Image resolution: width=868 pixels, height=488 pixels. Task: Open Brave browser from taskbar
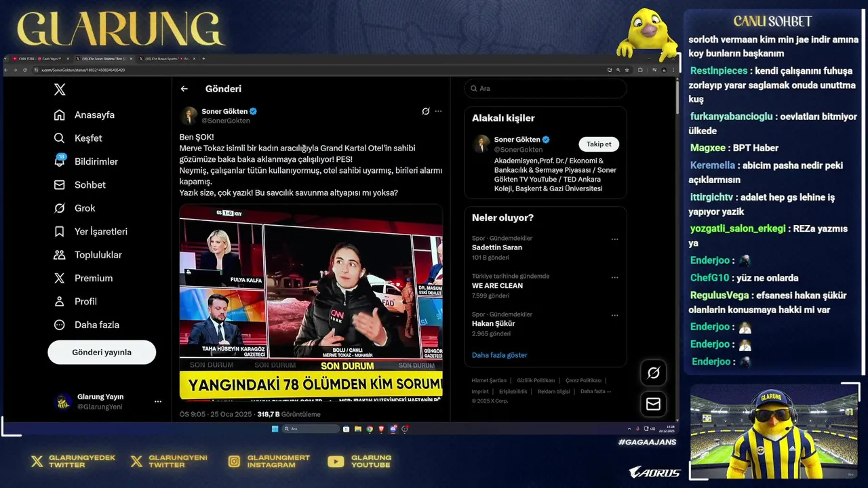382,428
